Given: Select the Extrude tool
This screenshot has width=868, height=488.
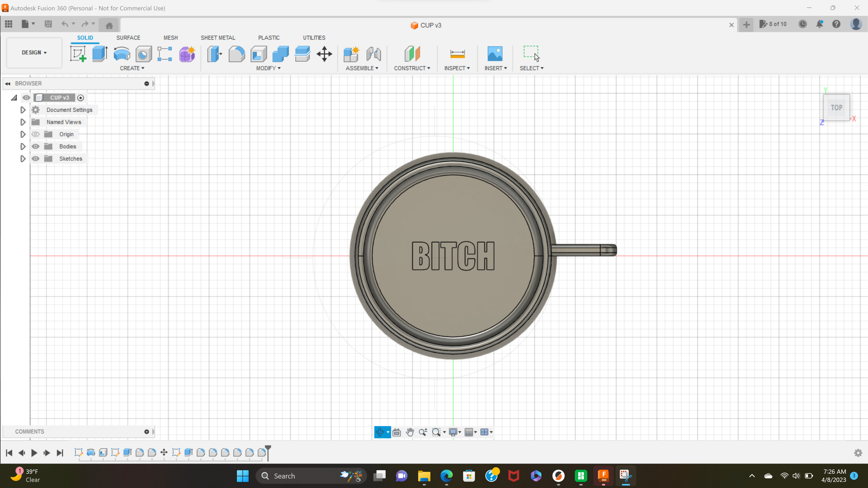Looking at the screenshot, I should [100, 54].
